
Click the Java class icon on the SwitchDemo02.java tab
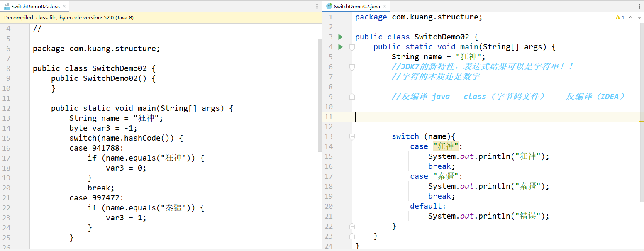(x=329, y=6)
